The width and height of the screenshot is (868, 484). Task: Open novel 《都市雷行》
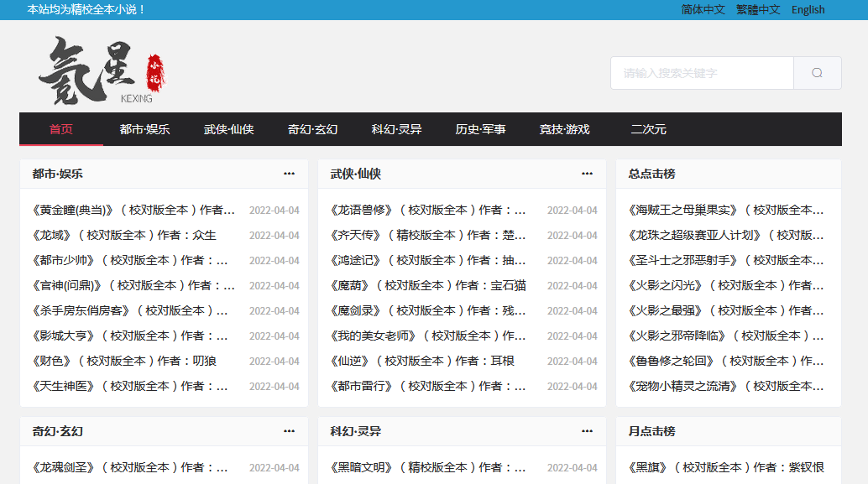click(428, 386)
